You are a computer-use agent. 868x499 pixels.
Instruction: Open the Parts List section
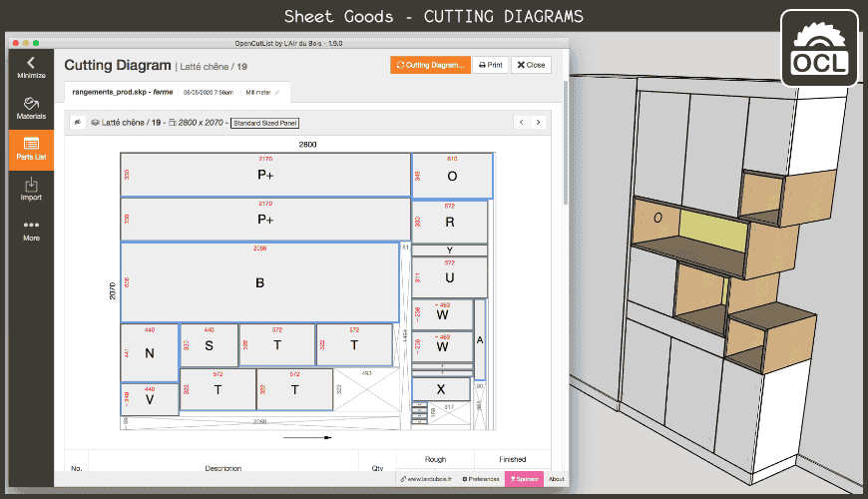coord(31,150)
